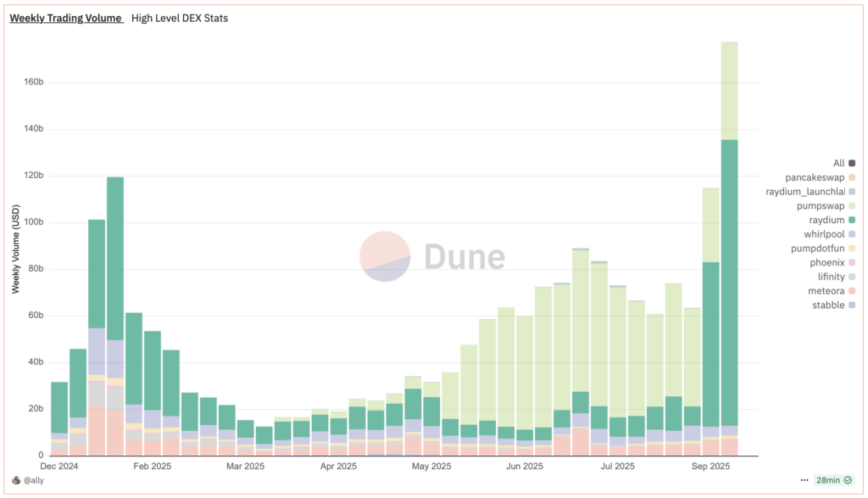Click the avatar icon beside @ally

coord(16,480)
